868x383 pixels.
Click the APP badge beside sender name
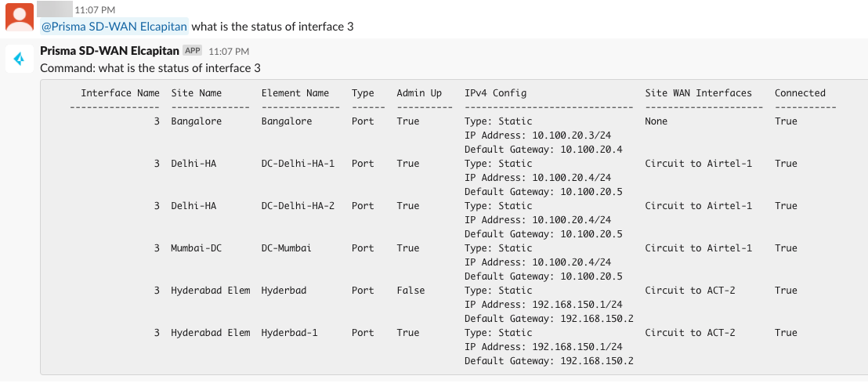[x=193, y=51]
